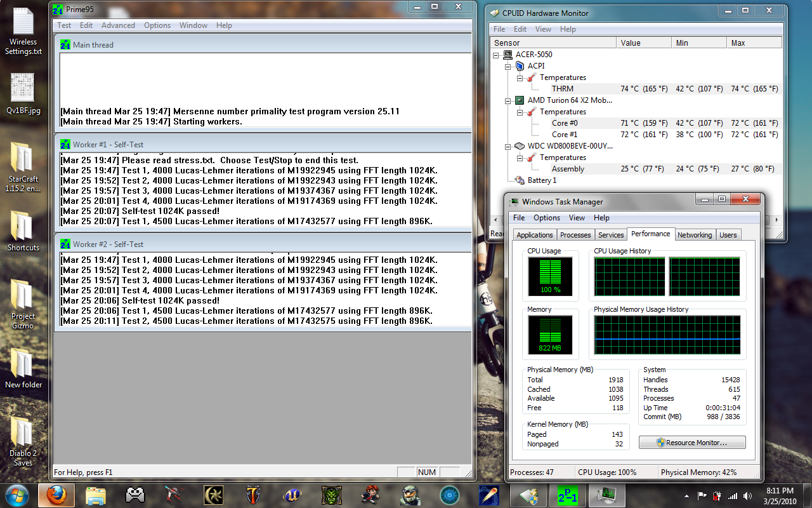The image size is (812, 508).
Task: Switch to the Processes tab in Task Manager
Action: (x=575, y=235)
